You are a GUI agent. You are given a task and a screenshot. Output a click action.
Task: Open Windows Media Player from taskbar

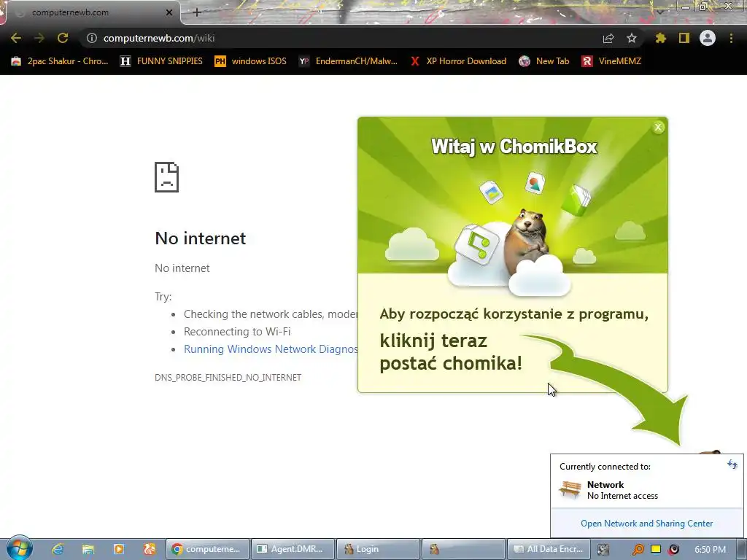119,549
